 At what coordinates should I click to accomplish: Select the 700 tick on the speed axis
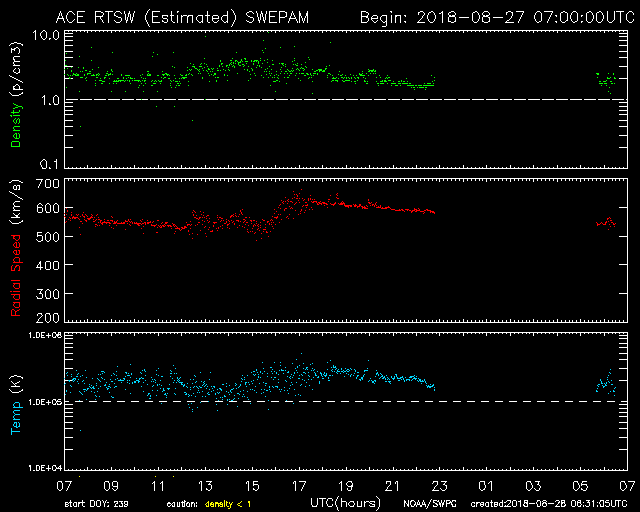click(47, 185)
